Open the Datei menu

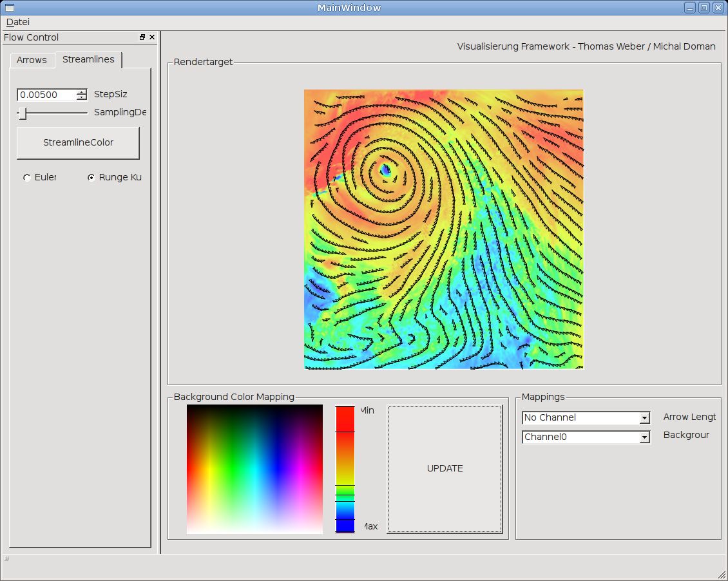coord(18,22)
